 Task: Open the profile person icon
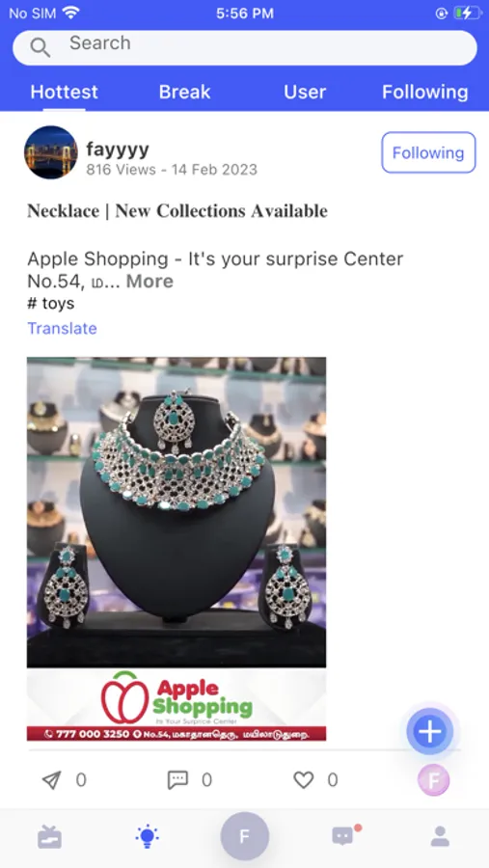[440, 837]
